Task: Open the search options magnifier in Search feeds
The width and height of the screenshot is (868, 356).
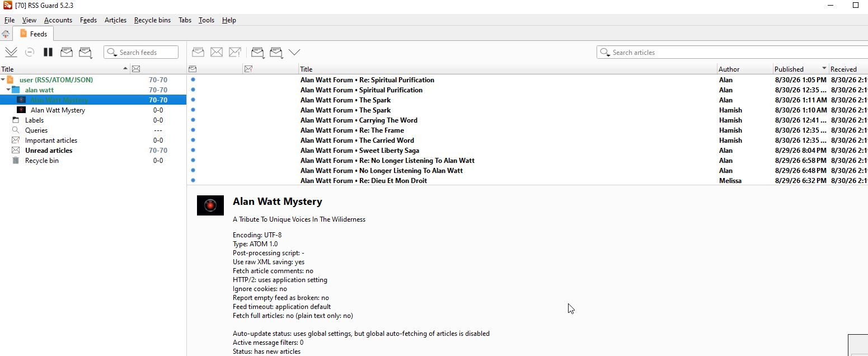Action: (x=111, y=52)
